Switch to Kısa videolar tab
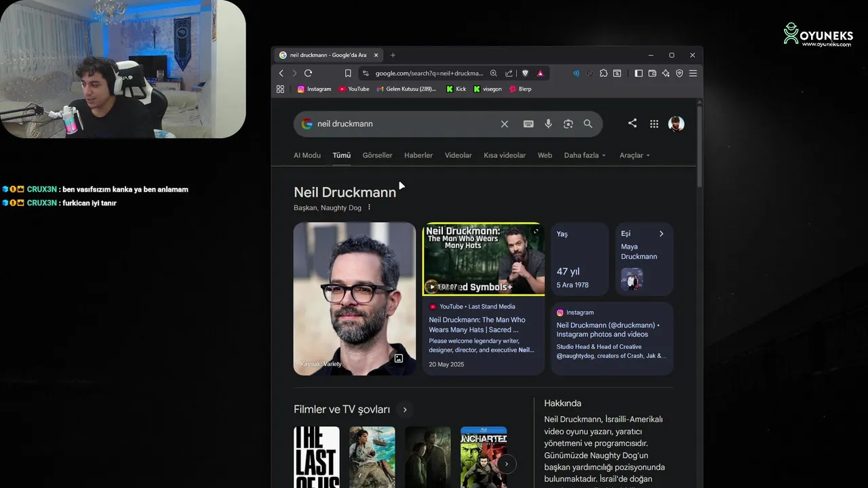 point(505,155)
